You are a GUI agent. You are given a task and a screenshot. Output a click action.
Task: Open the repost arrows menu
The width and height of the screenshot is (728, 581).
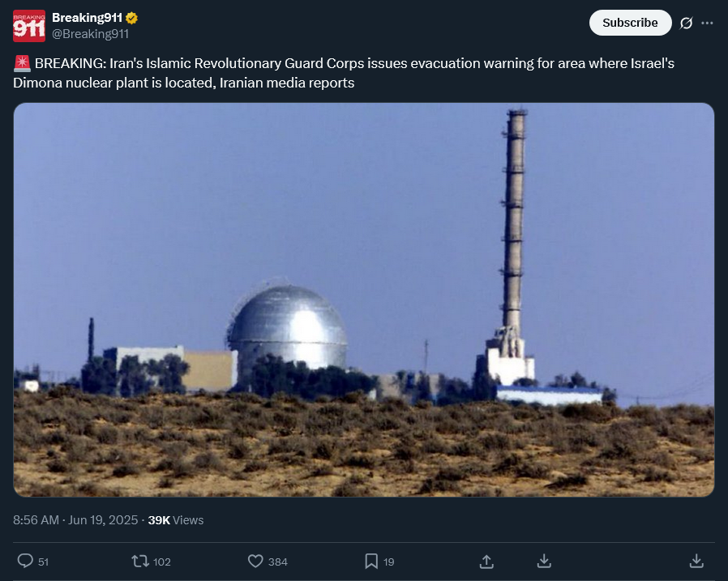(140, 561)
